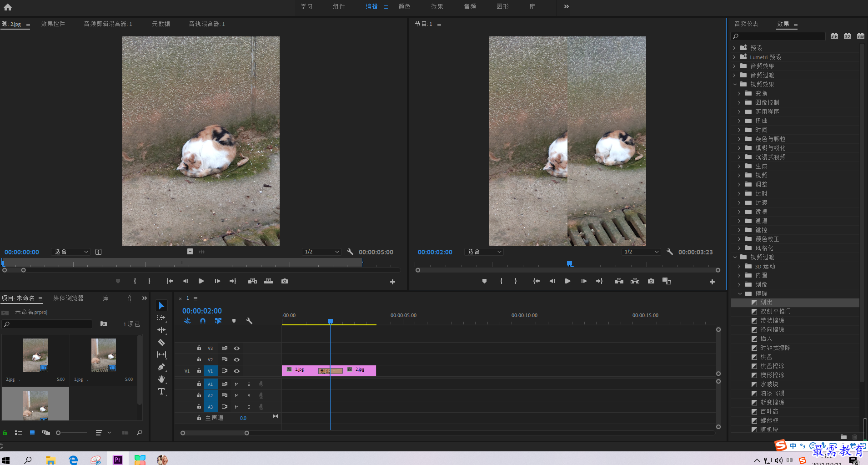The width and height of the screenshot is (868, 465).
Task: Open Program monitor zoom dropdown 适合
Action: [484, 252]
